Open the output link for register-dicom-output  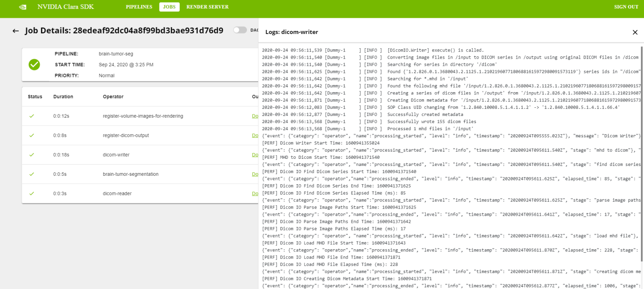coord(255,135)
